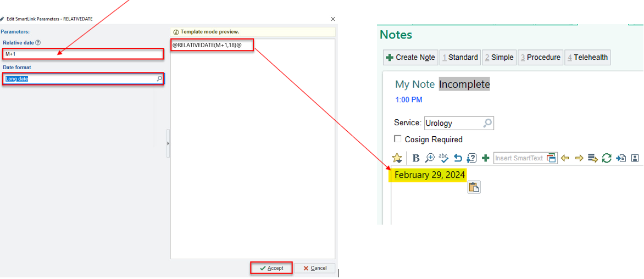Go to the next field with right arrow

coord(579,158)
